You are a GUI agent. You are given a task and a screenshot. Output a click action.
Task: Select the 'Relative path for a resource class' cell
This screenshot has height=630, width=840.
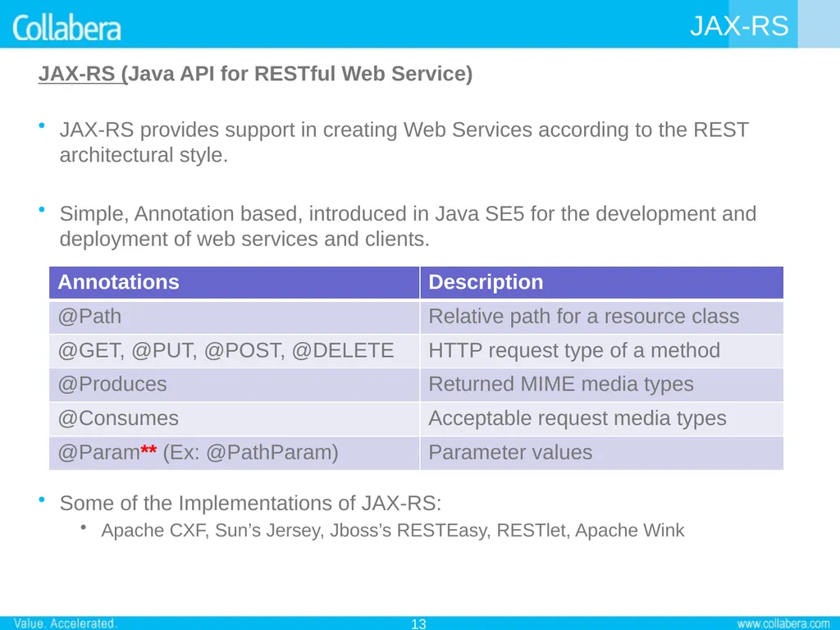click(601, 317)
